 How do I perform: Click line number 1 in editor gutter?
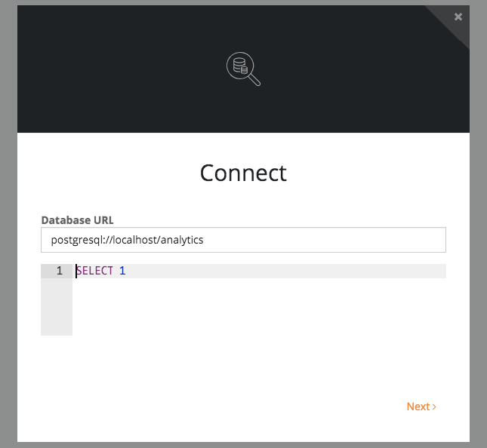point(60,271)
